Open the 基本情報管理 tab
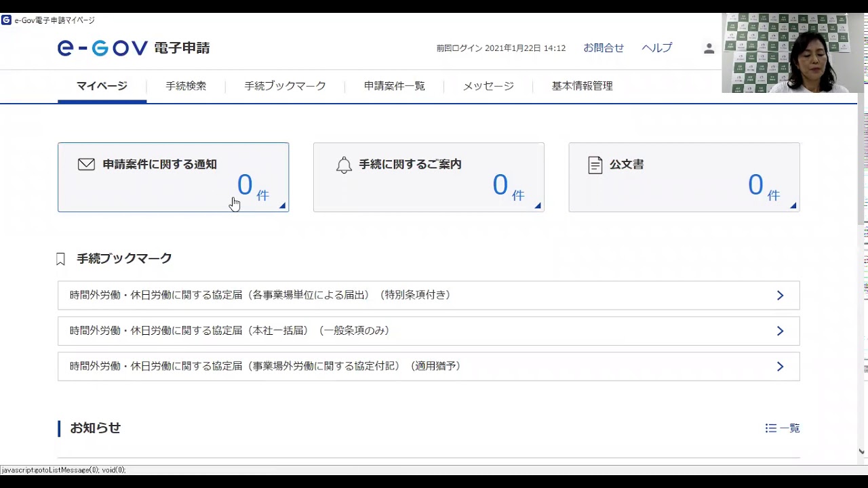 pos(582,86)
